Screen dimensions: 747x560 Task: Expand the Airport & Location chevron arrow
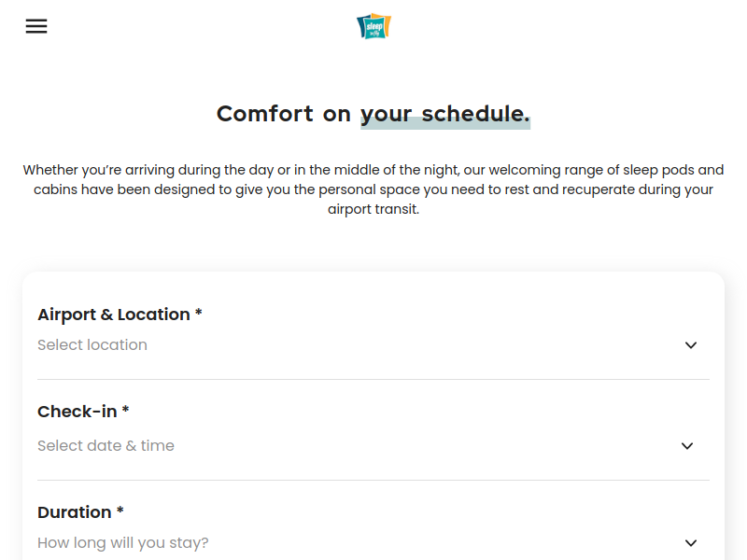click(691, 345)
